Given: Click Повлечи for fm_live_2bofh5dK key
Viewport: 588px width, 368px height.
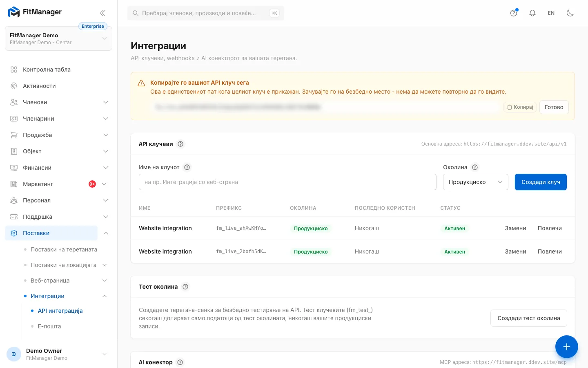Looking at the screenshot, I should point(550,251).
